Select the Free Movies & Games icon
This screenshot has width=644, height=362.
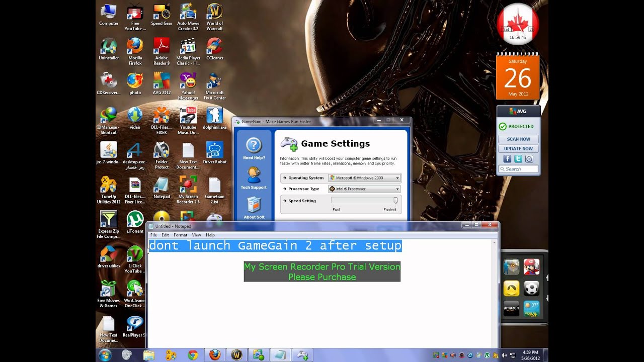coord(109,294)
